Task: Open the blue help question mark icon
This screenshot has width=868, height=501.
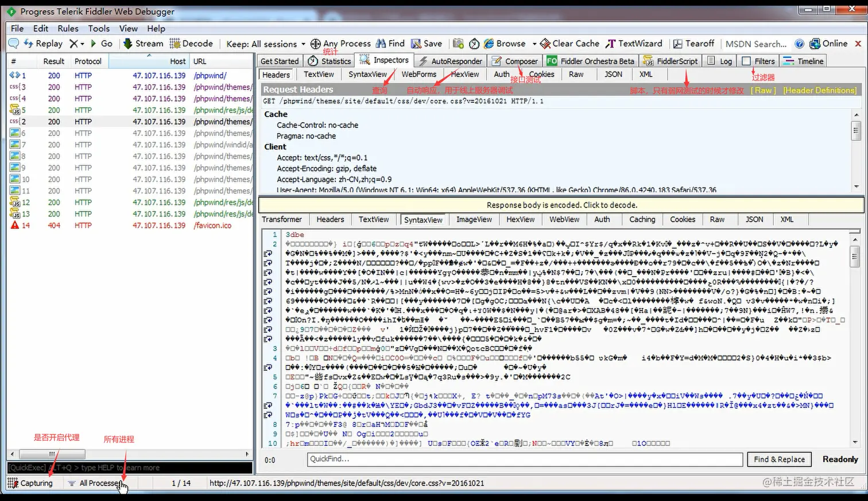Action: [x=799, y=44]
